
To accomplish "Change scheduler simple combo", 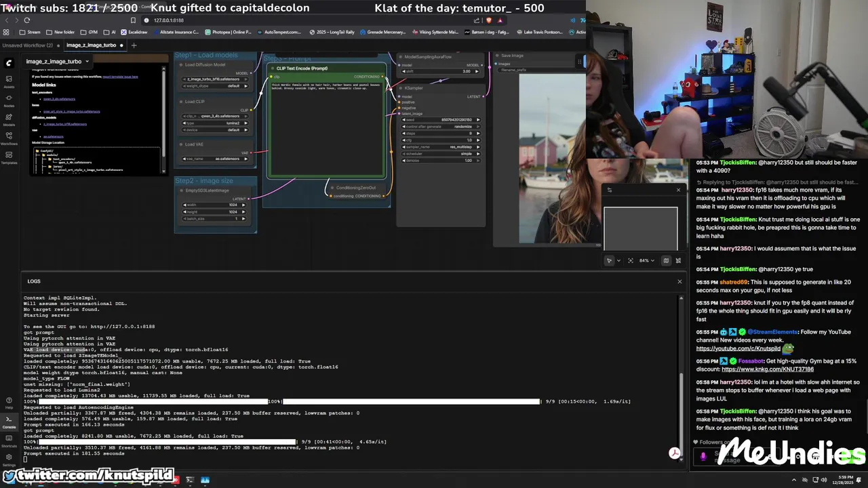I will [441, 154].
